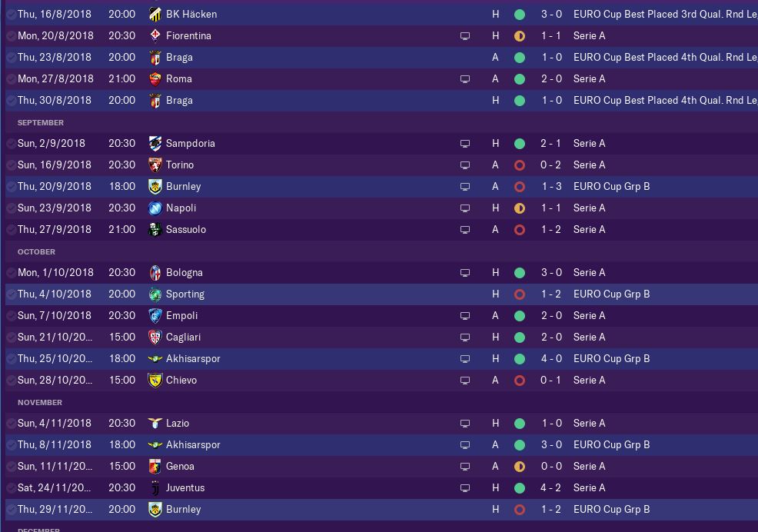
Task: Click the SEPTEMBER month header
Action: coord(41,122)
